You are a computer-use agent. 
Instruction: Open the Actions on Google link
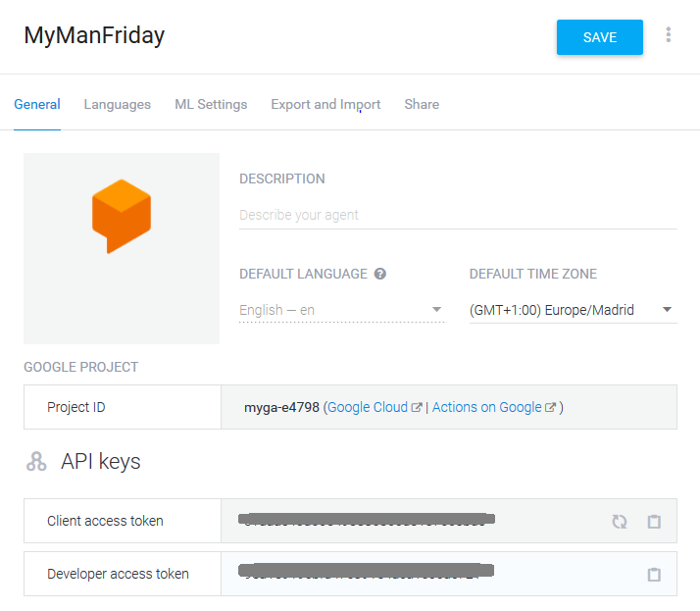click(486, 407)
